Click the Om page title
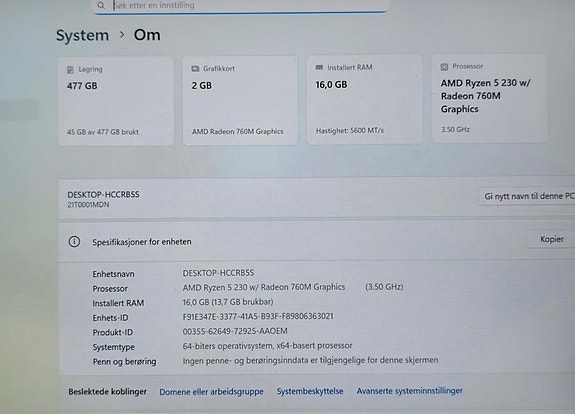This screenshot has width=575, height=414. (147, 35)
